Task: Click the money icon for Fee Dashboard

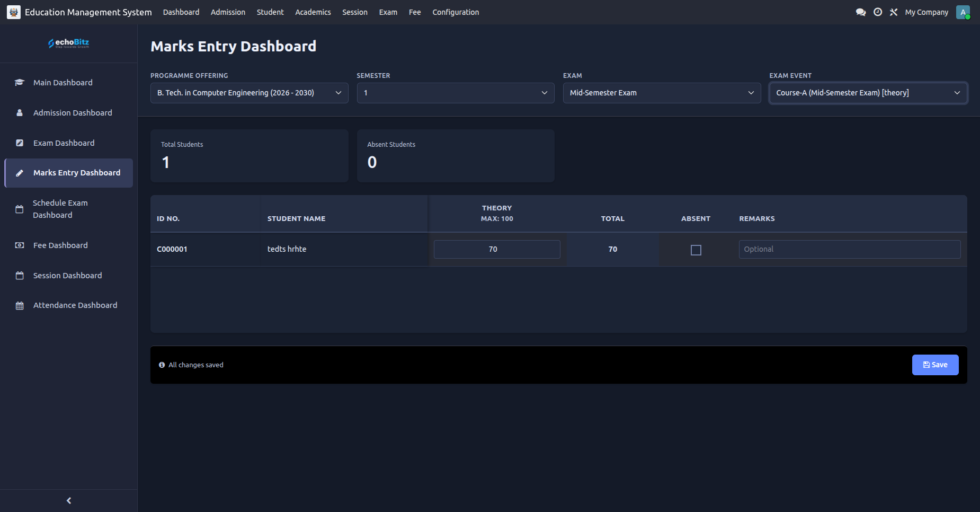Action: 20,245
